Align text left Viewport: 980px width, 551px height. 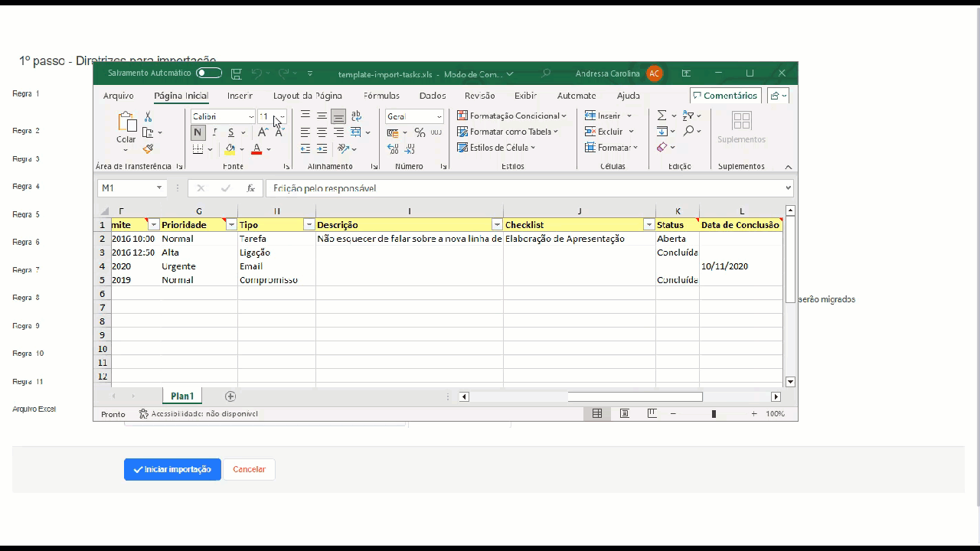click(x=305, y=132)
